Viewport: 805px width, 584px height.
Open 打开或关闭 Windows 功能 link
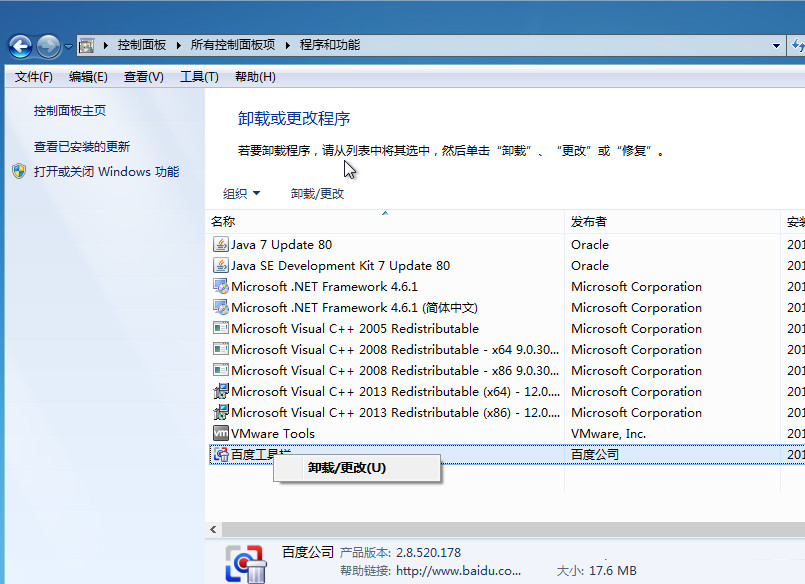pos(106,171)
